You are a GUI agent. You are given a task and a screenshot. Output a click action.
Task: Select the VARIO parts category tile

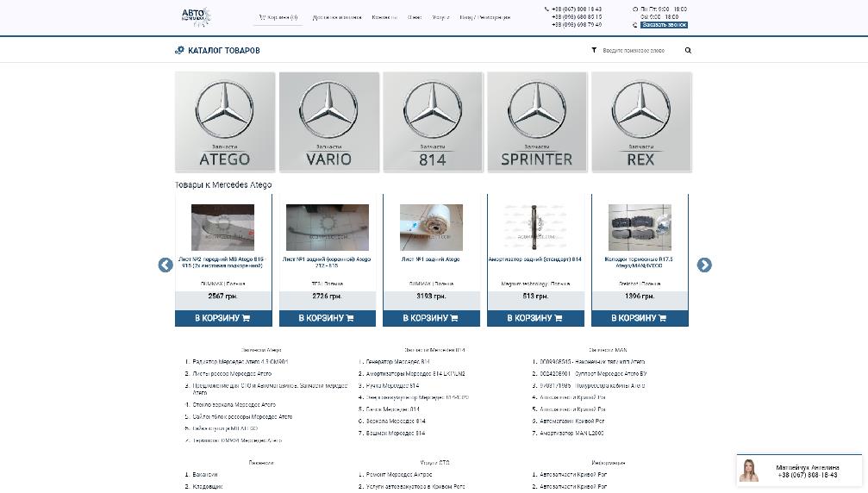point(329,121)
